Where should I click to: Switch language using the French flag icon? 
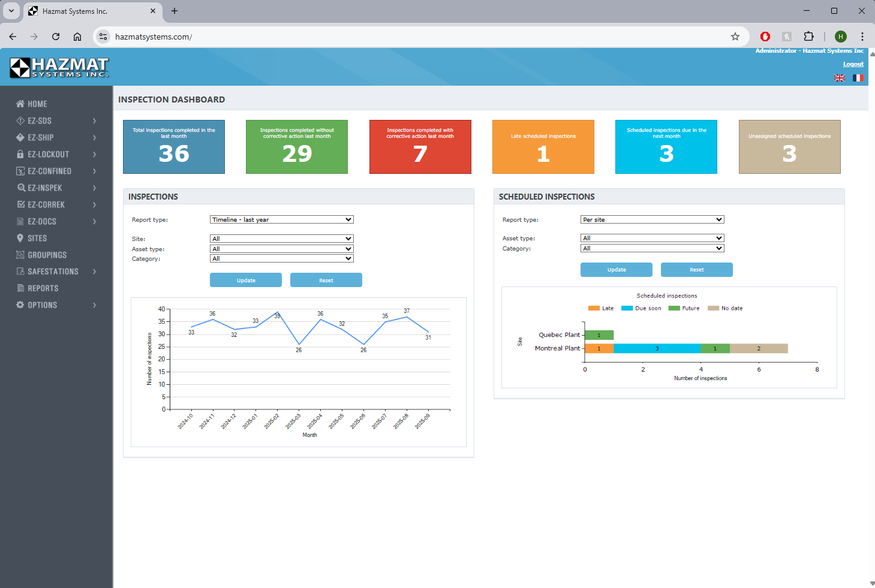click(x=858, y=78)
